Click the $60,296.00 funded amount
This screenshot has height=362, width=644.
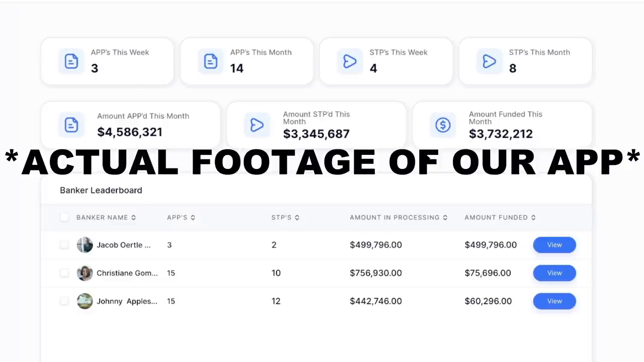point(488,301)
